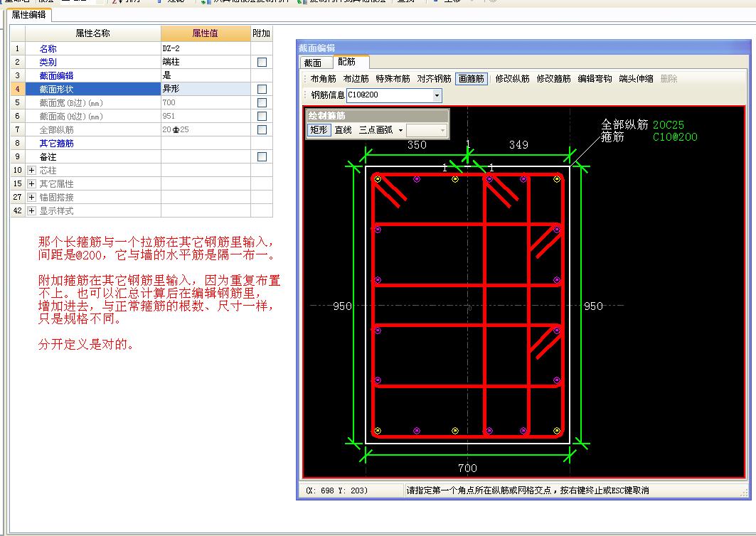Click the top-right yellow corner rebar point

[x=557, y=179]
